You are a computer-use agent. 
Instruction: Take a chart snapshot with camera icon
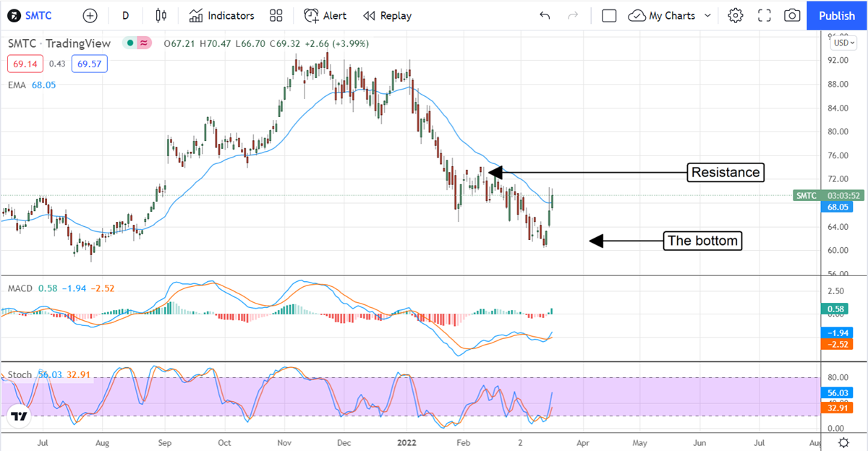pos(792,15)
